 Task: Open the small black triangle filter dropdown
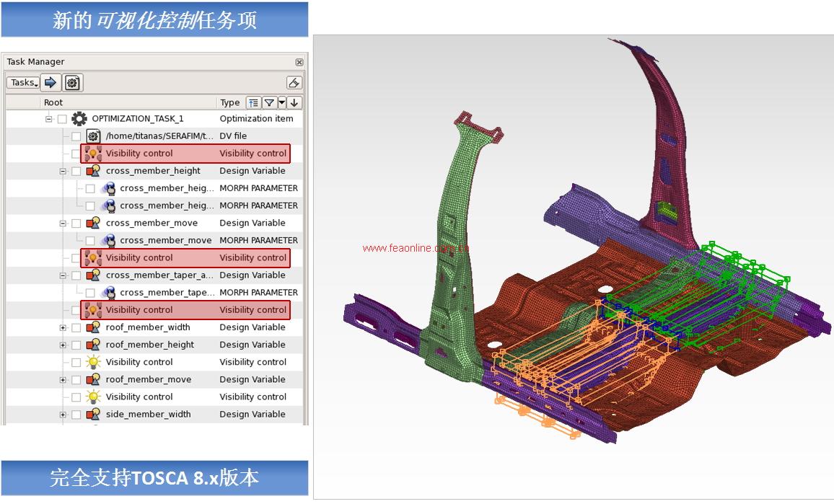282,103
